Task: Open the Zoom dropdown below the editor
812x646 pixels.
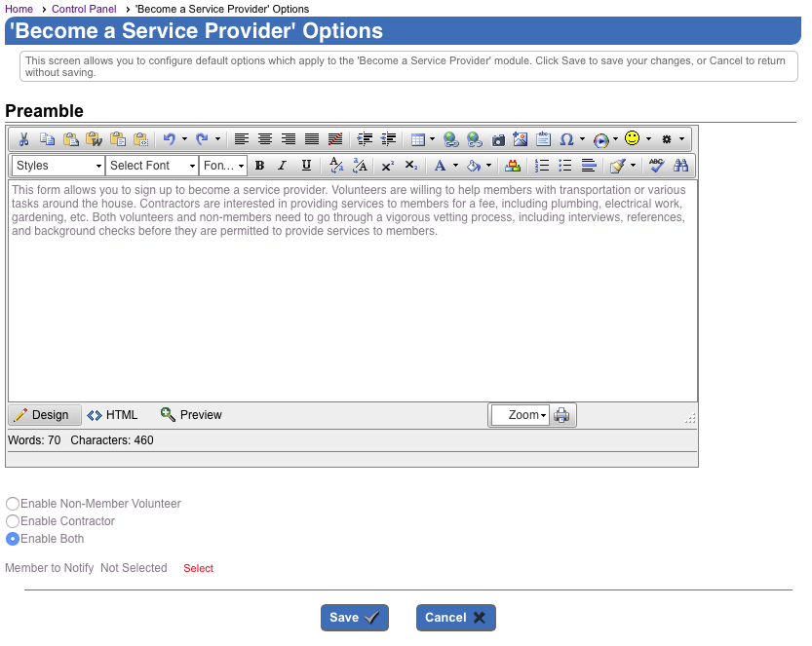Action: [x=521, y=414]
